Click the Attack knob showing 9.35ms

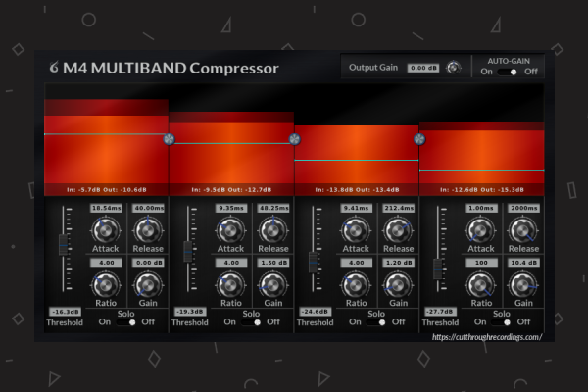230,231
